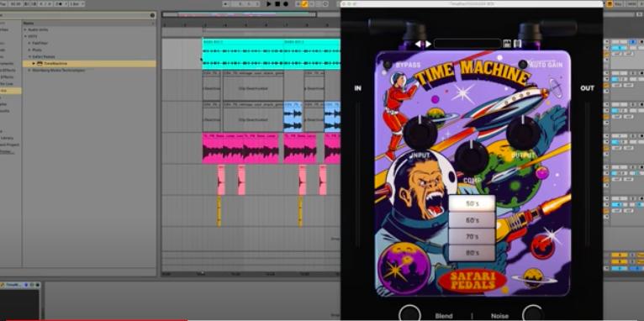Select the 70's era button

472,236
